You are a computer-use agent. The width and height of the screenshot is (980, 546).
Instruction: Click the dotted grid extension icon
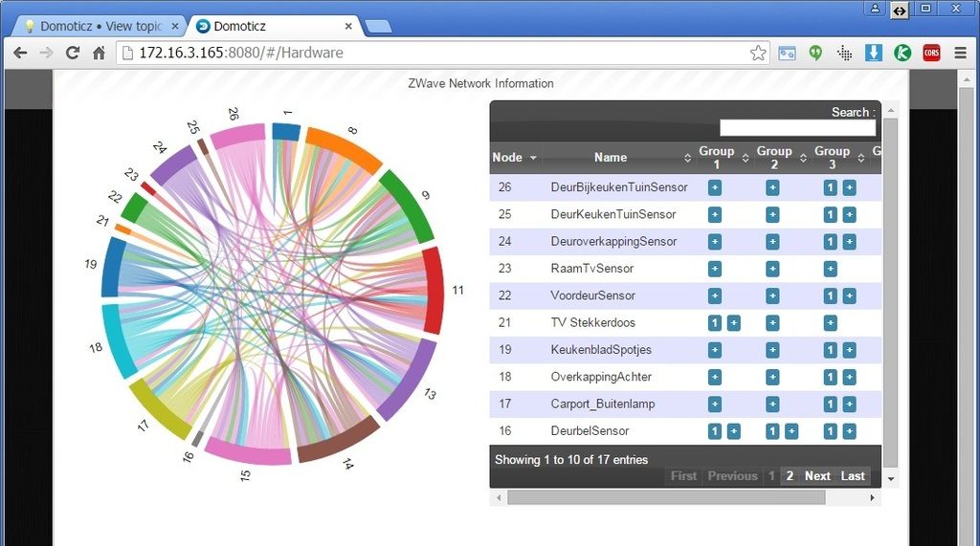[844, 54]
